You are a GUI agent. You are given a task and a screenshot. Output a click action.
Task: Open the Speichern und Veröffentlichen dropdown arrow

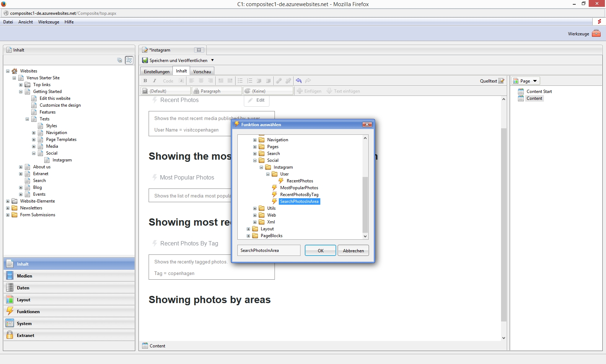point(212,60)
